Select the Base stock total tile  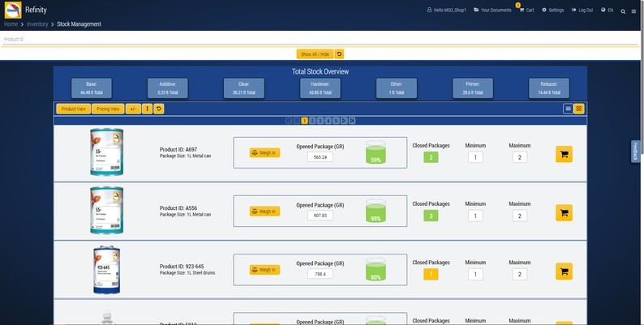pyautogui.click(x=92, y=88)
